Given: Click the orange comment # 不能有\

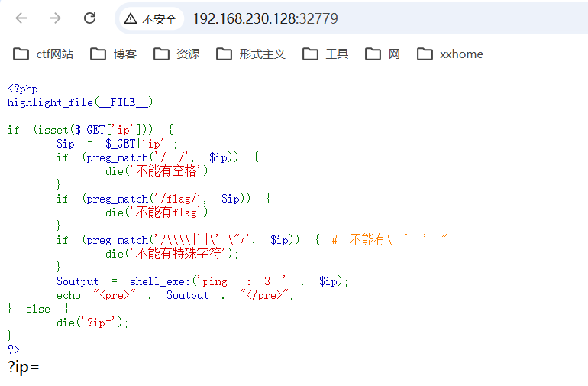Looking at the screenshot, I should pyautogui.click(x=389, y=239).
